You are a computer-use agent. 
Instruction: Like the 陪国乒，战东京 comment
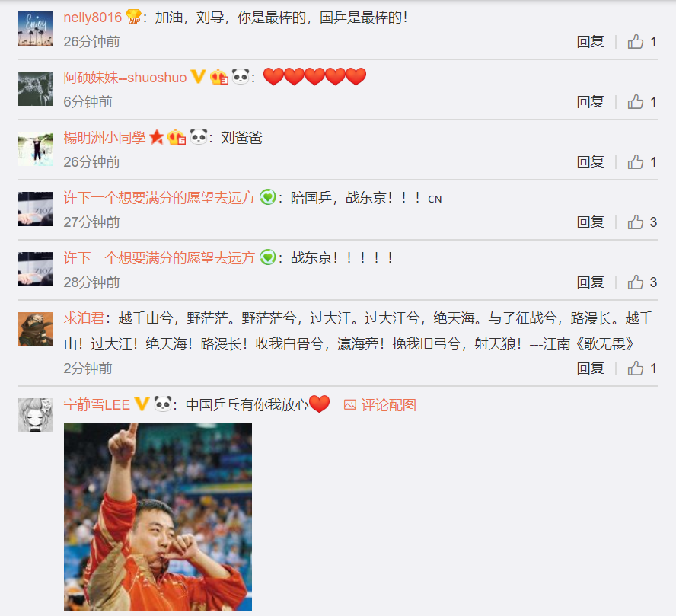[636, 222]
